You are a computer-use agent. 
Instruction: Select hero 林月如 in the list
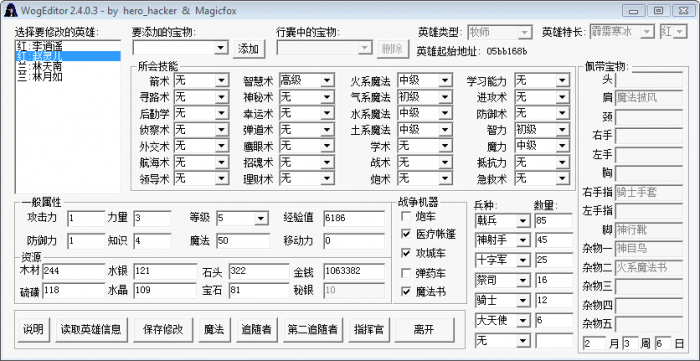pos(68,76)
